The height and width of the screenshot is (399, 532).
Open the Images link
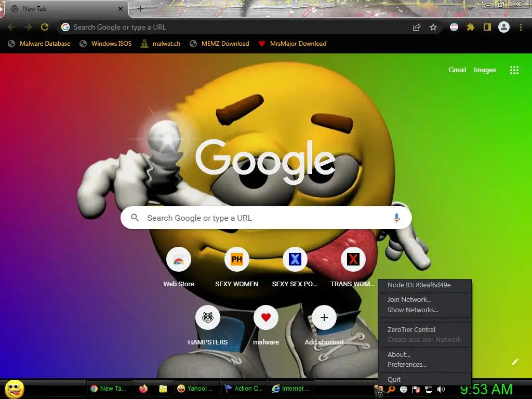(x=485, y=70)
